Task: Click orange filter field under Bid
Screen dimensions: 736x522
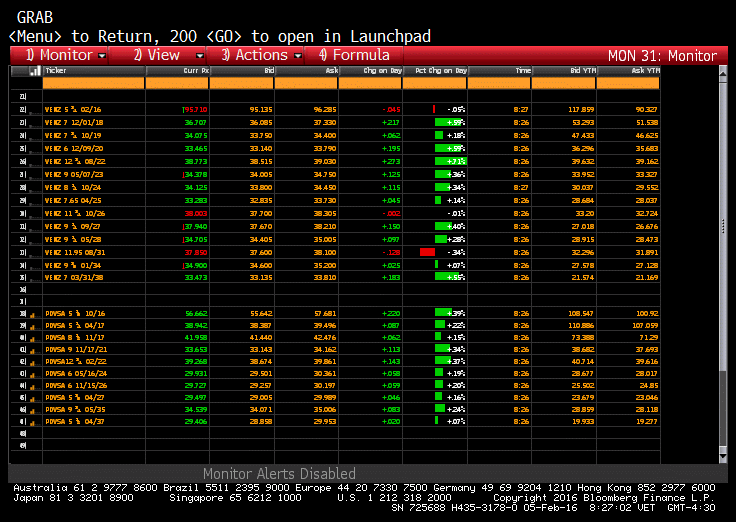Action: click(242, 83)
